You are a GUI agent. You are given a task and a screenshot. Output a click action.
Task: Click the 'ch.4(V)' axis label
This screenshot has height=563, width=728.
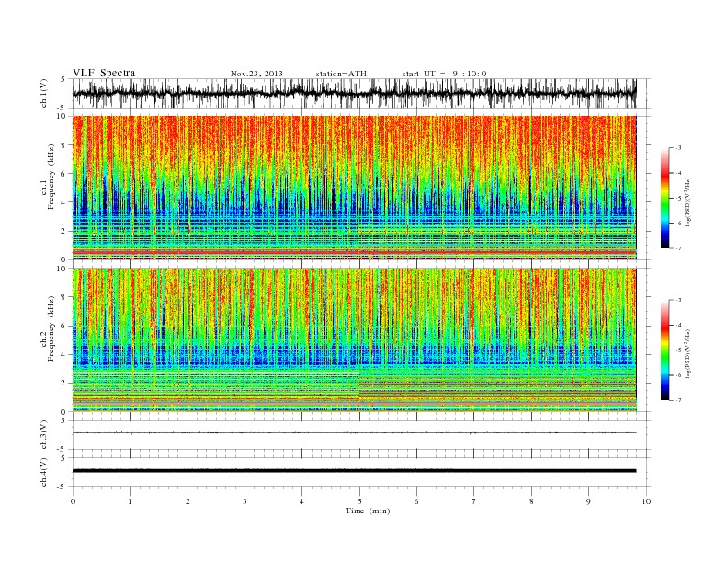44,472
